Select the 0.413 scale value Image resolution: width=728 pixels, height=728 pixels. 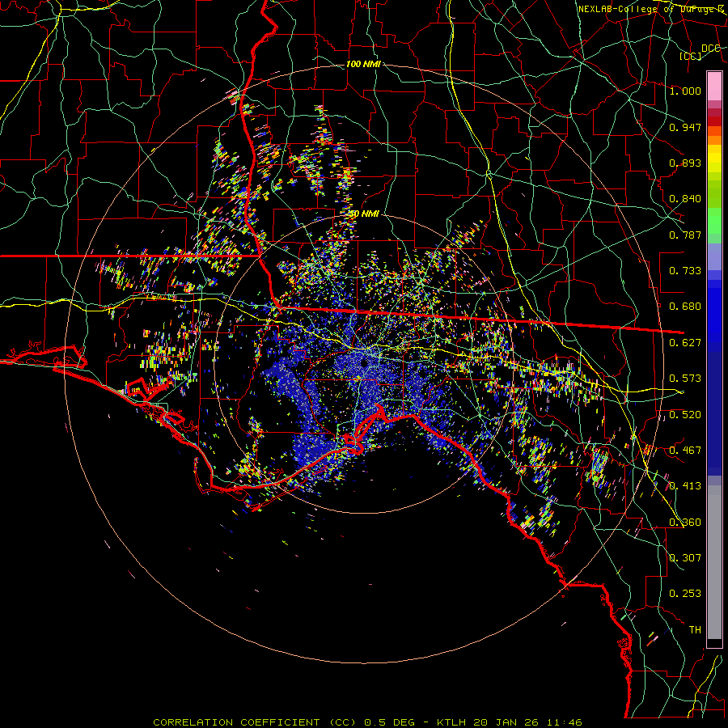coord(685,486)
